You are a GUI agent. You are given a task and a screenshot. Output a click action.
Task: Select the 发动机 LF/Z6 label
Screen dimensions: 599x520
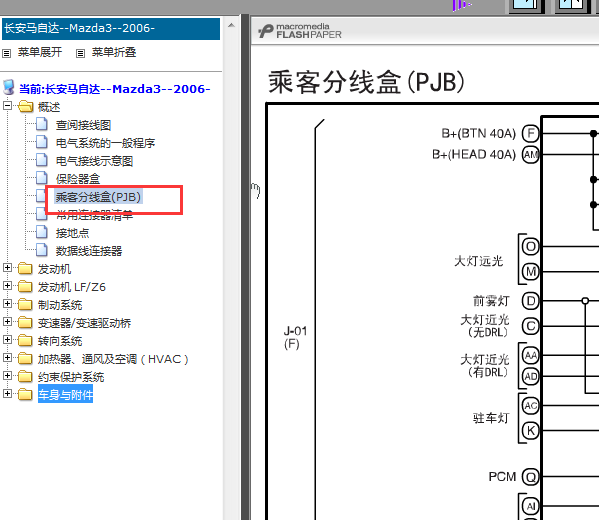71,287
